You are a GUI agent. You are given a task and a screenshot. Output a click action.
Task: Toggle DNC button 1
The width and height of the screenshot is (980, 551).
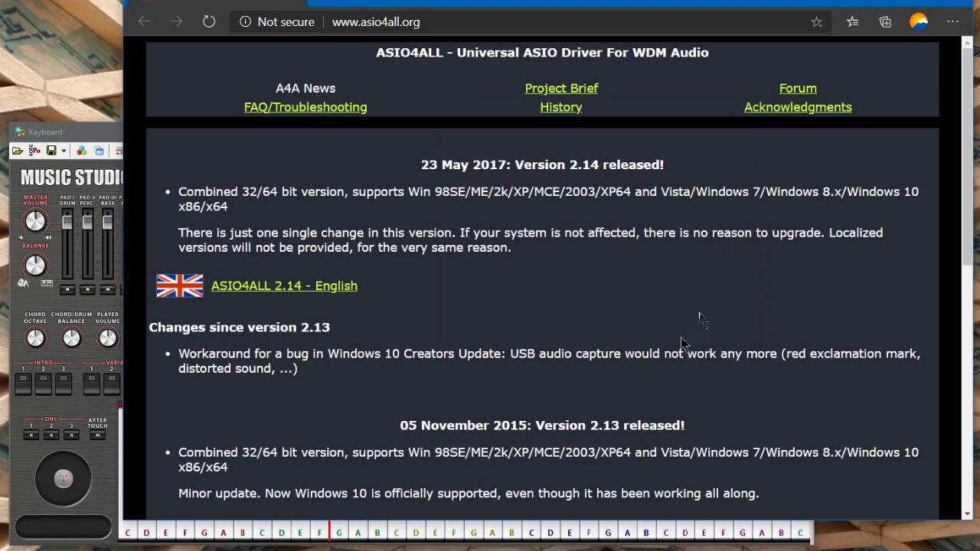31,435
